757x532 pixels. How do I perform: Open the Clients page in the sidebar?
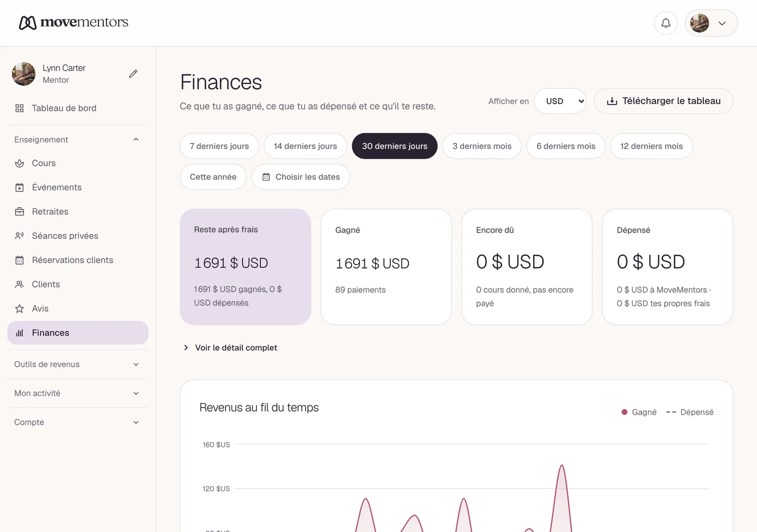coord(78,284)
